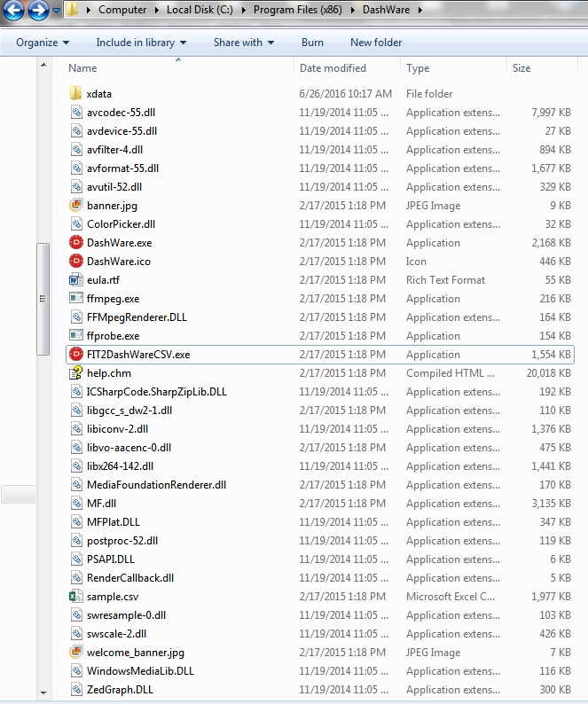The height and width of the screenshot is (704, 588).
Task: Click the navigation pane scroll up arrow
Action: coord(43,65)
